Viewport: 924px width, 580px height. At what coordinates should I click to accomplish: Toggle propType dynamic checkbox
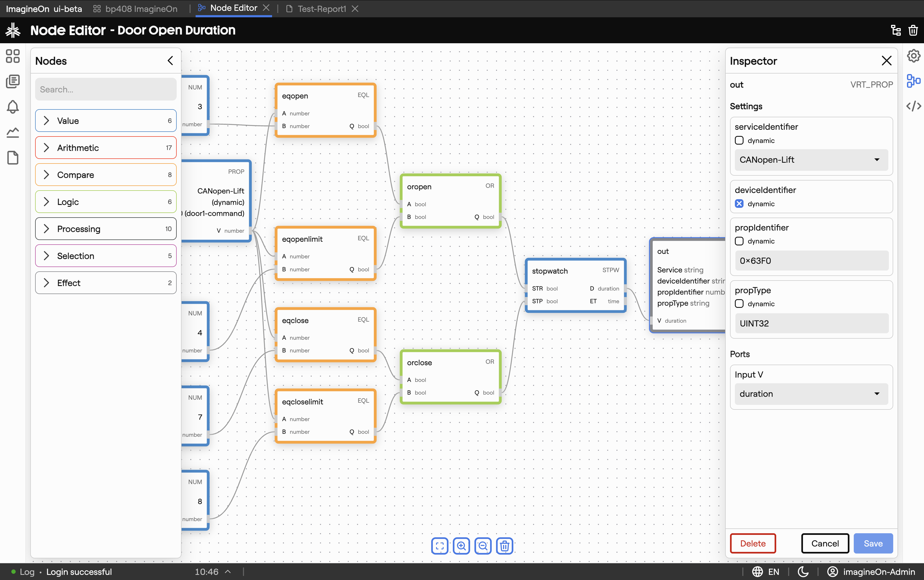739,304
